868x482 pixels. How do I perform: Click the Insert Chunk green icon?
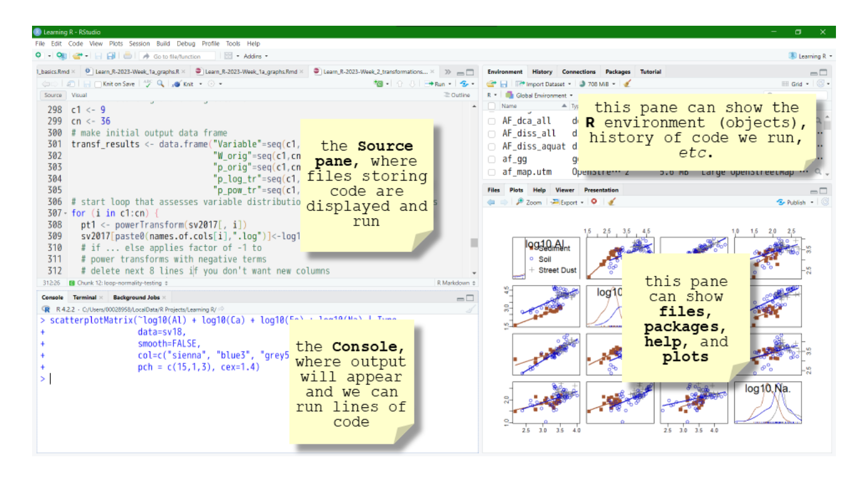pos(379,83)
